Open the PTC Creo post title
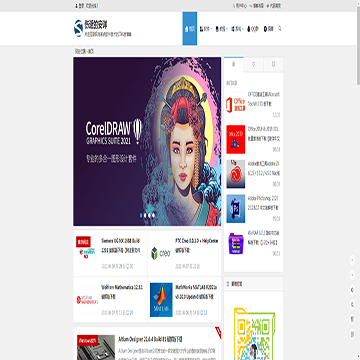The width and height of the screenshot is (360, 360). point(196,245)
